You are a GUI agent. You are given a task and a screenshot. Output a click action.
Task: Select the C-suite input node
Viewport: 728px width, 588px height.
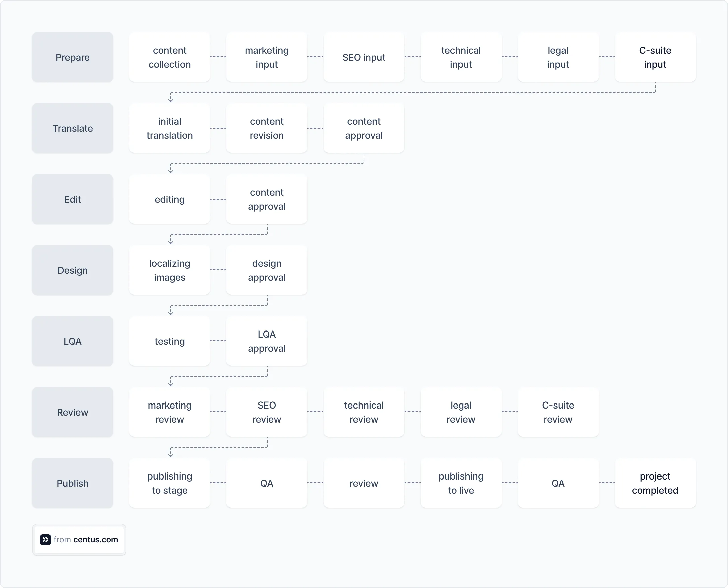click(655, 57)
